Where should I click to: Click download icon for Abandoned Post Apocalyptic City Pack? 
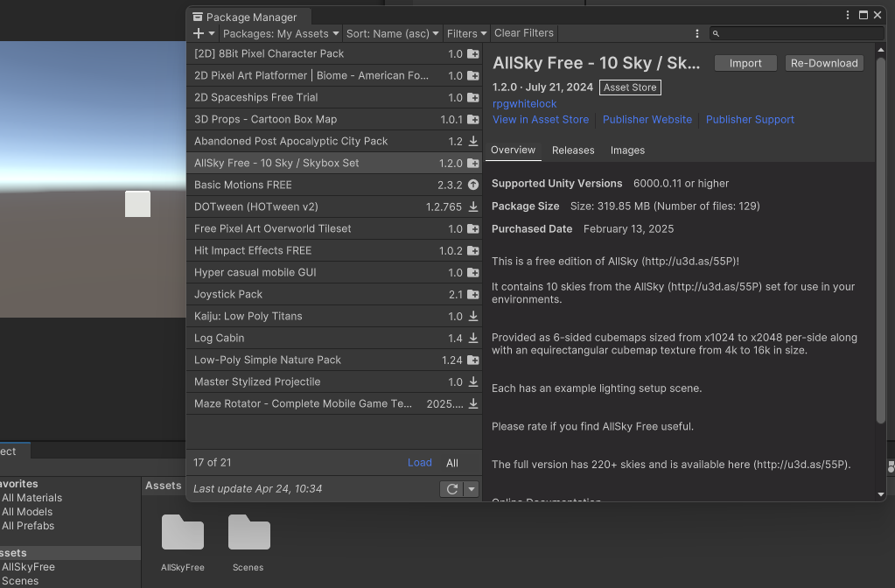coord(473,141)
